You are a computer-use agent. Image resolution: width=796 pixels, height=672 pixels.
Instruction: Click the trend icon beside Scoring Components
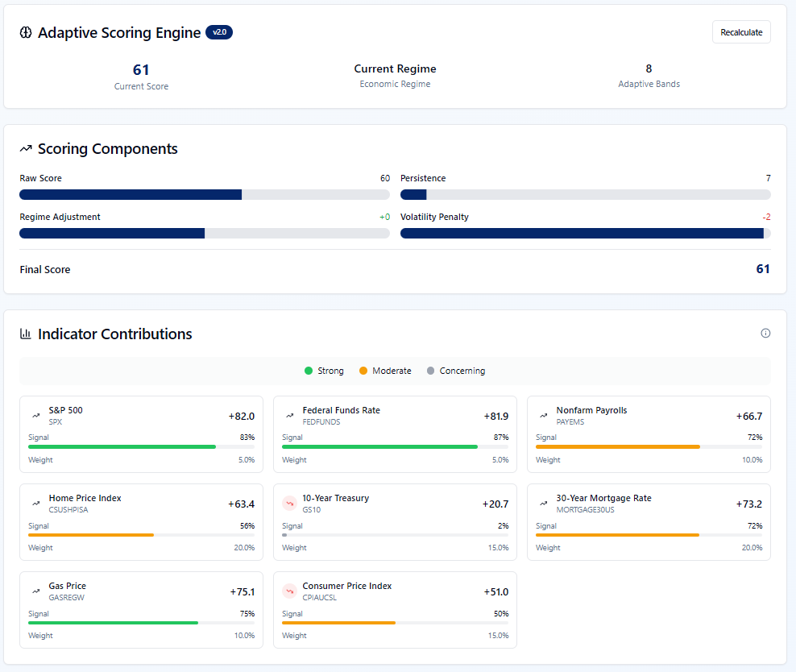click(26, 148)
